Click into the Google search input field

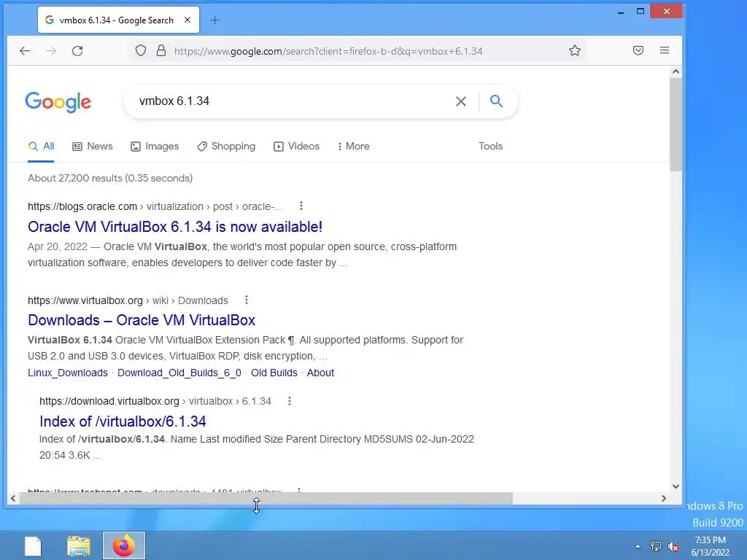tap(293, 101)
